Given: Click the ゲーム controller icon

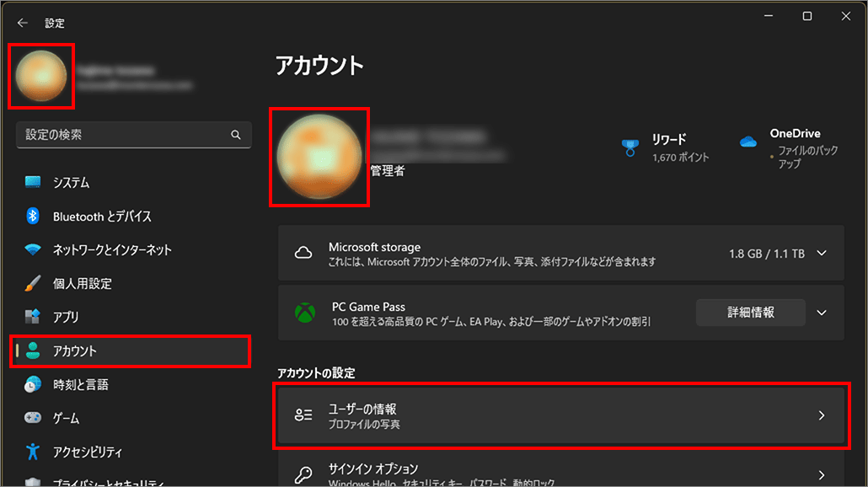Looking at the screenshot, I should [33, 418].
